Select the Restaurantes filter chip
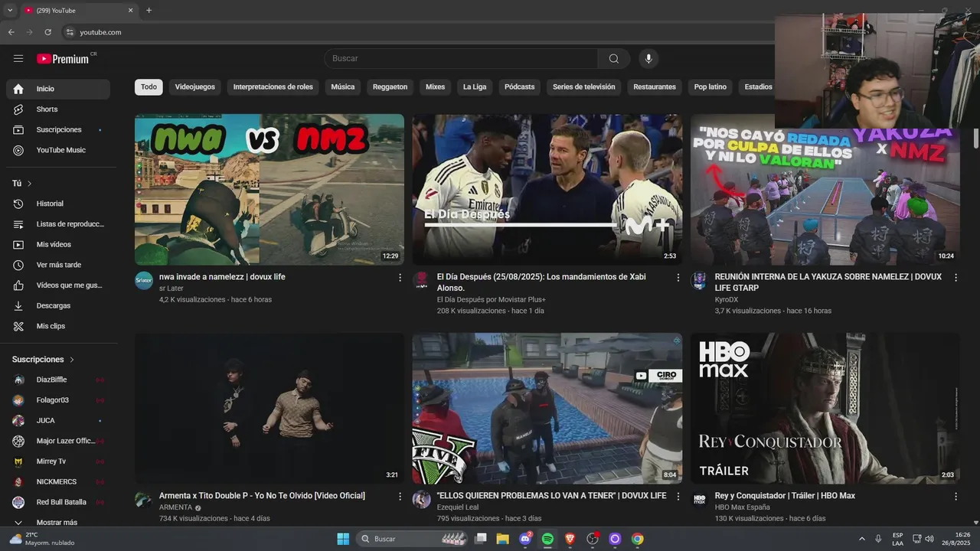 tap(655, 87)
